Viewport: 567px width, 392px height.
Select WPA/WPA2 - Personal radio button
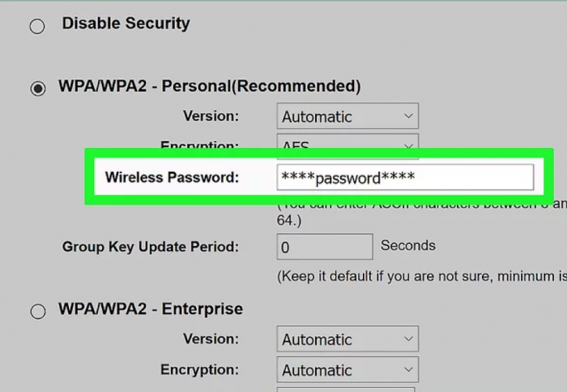(37, 88)
